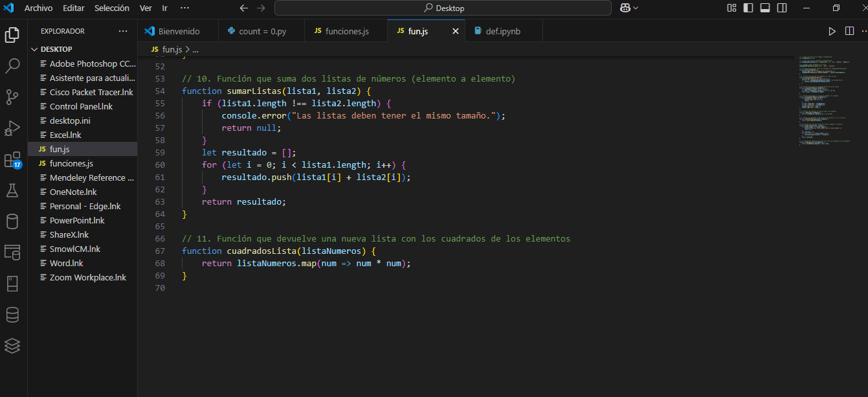
Task: Open the title bar overflow menu ellipsis
Action: point(184,8)
